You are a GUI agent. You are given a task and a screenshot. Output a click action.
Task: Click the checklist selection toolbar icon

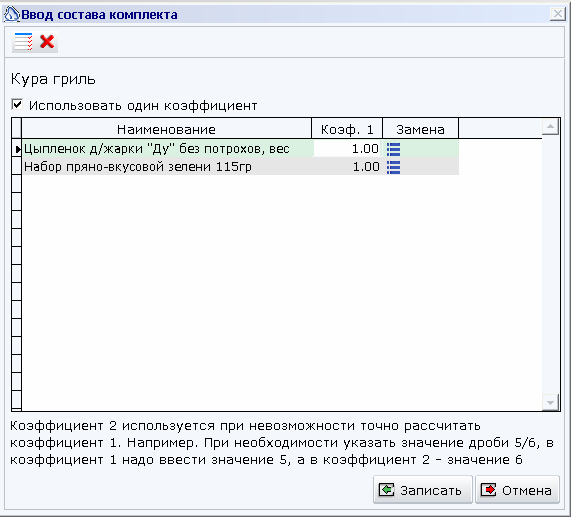[23, 42]
